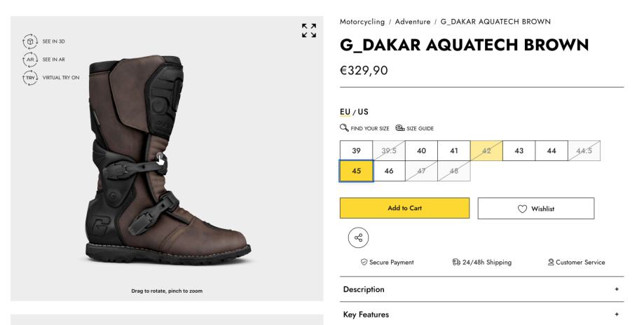The width and height of the screenshot is (644, 325).
Task: Pick size 46
Action: [389, 171]
